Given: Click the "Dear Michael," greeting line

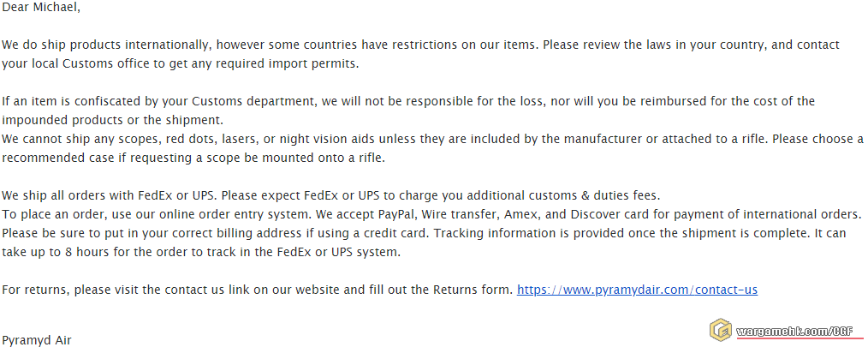Looking at the screenshot, I should [x=42, y=7].
